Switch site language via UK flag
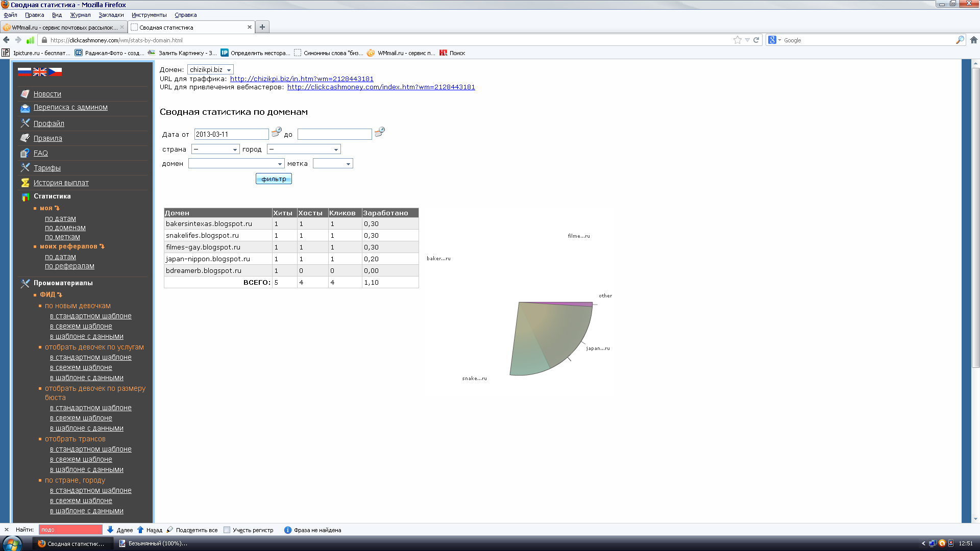The height and width of the screenshot is (551, 980). pyautogui.click(x=39, y=72)
